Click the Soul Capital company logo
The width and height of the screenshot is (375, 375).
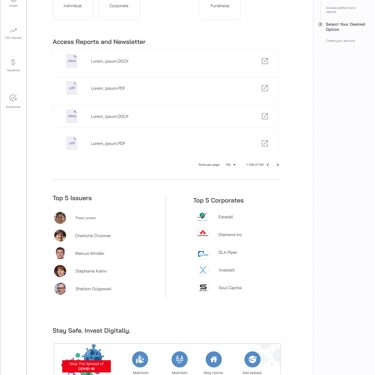tap(203, 287)
